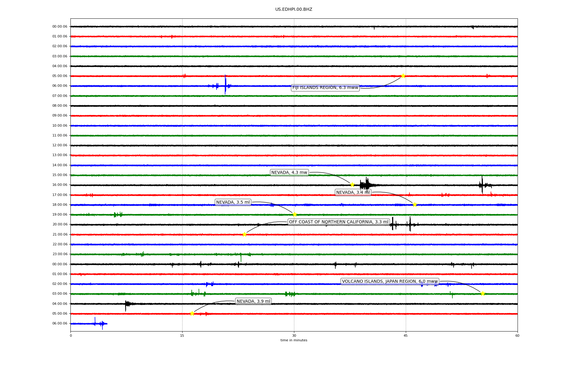Click the Nevada 3.5 ml star marker
This screenshot has width=588, height=368.
click(295, 214)
